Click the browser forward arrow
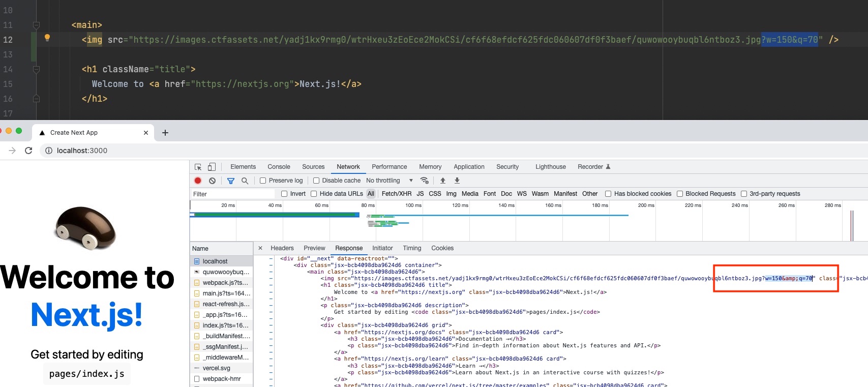Image resolution: width=868 pixels, height=387 pixels. coord(12,151)
